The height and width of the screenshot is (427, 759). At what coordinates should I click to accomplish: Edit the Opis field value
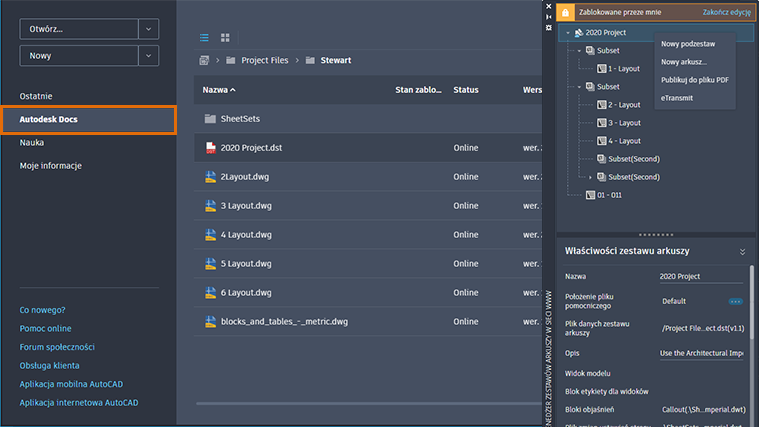[701, 353]
